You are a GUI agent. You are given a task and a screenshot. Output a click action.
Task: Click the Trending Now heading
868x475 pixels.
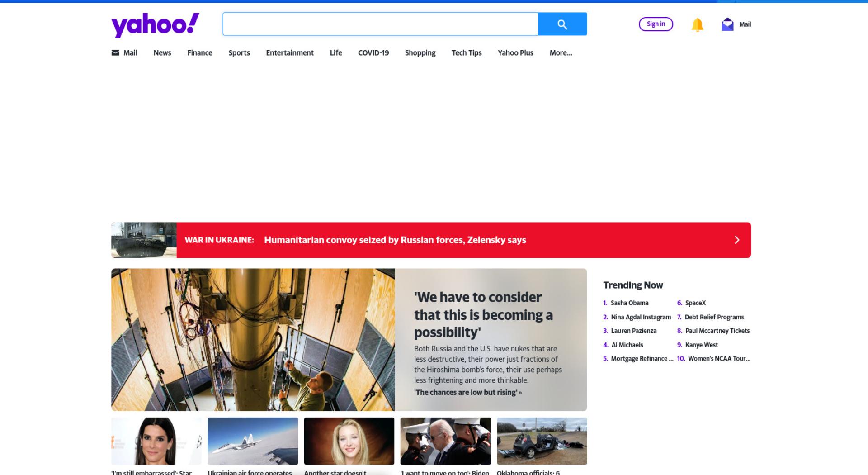click(633, 285)
